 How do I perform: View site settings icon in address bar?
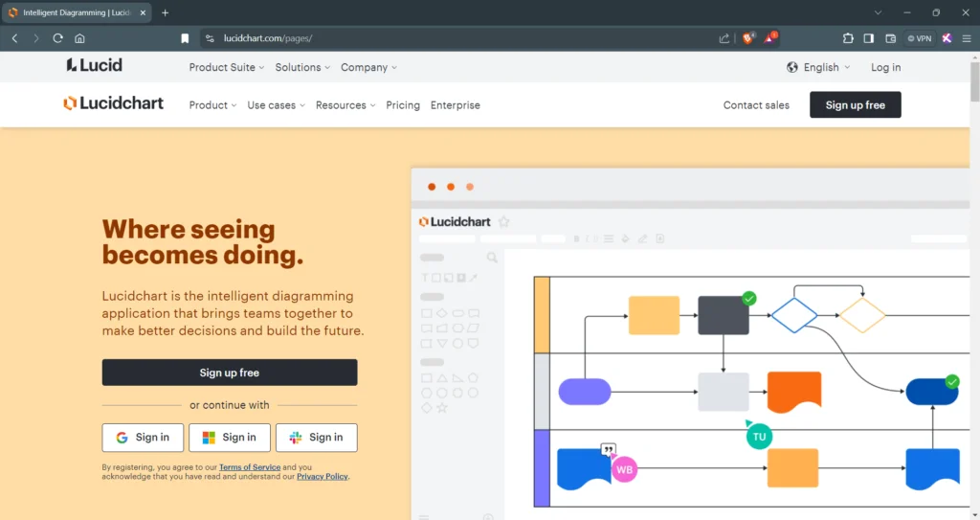pos(210,38)
